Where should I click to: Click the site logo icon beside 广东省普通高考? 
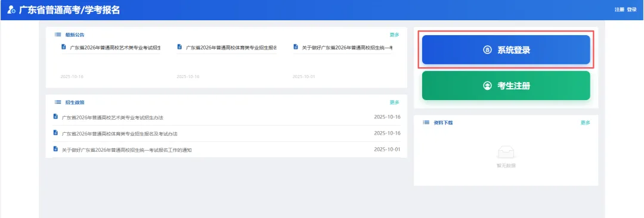pos(12,10)
